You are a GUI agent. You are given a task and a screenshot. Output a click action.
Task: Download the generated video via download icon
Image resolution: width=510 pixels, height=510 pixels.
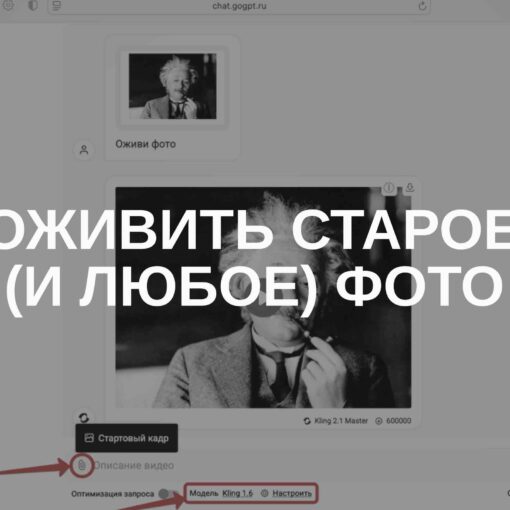(410, 188)
